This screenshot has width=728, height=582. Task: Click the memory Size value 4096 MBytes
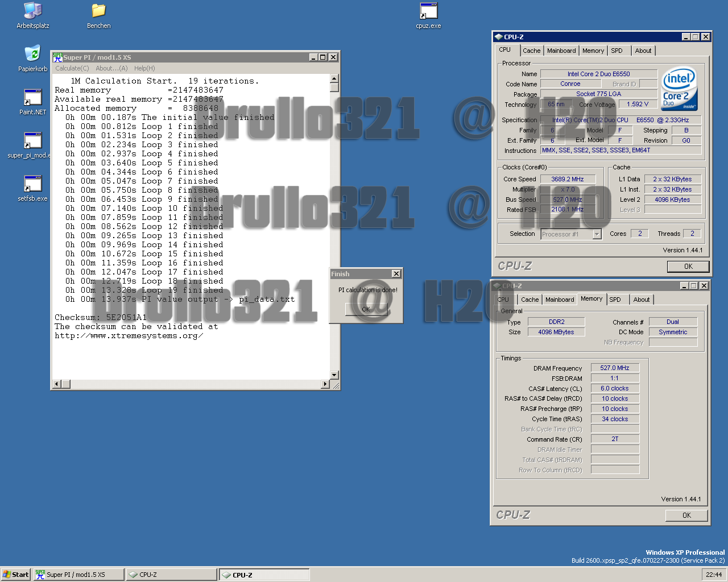click(556, 332)
